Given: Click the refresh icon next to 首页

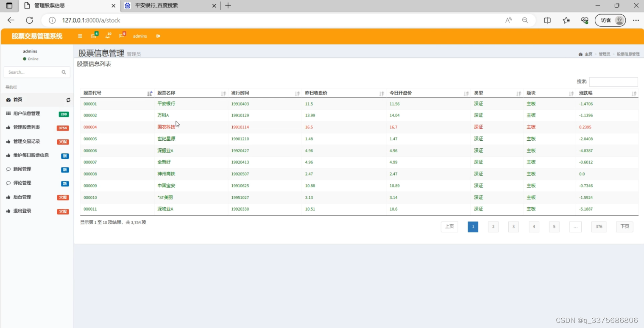Looking at the screenshot, I should point(68,100).
